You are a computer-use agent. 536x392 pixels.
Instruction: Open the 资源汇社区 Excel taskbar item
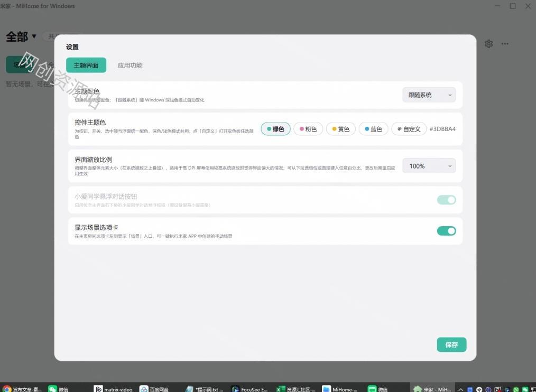[296, 389]
